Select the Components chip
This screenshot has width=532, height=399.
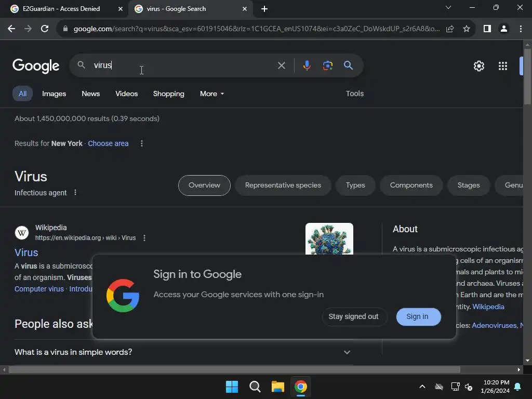click(411, 185)
